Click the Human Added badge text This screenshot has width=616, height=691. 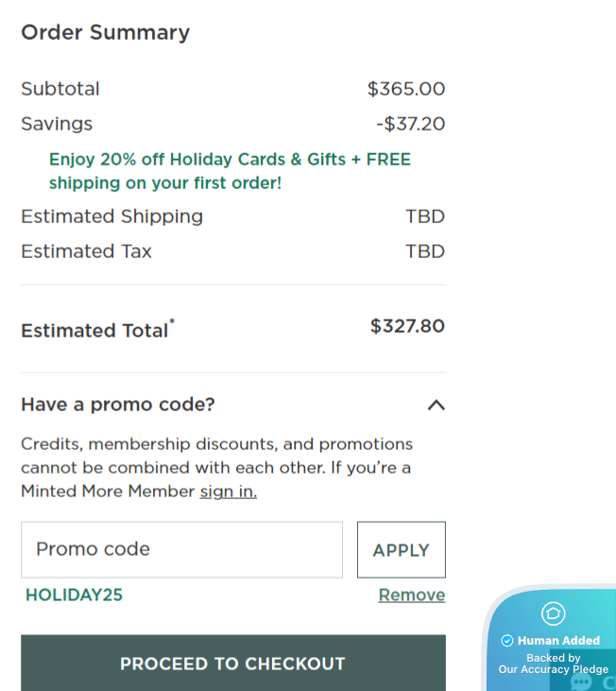558,641
